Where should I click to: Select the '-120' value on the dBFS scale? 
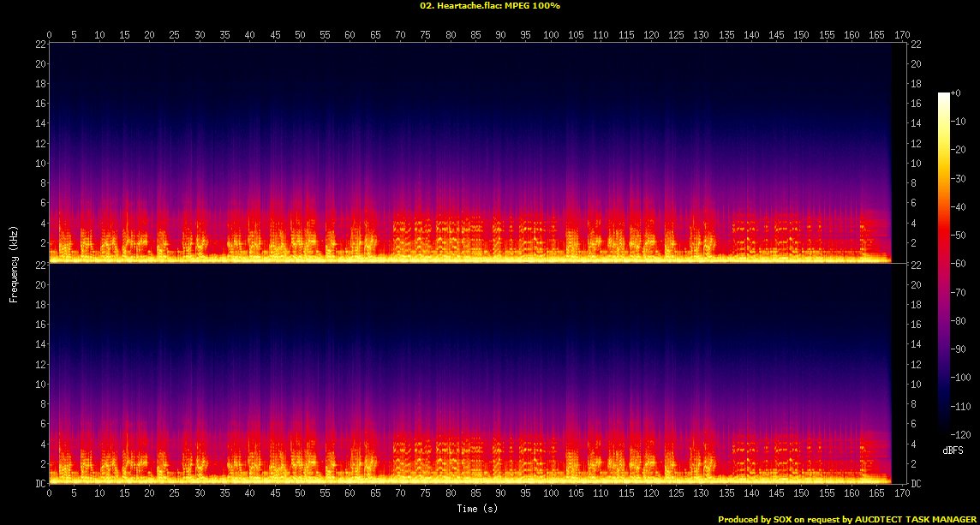click(961, 434)
